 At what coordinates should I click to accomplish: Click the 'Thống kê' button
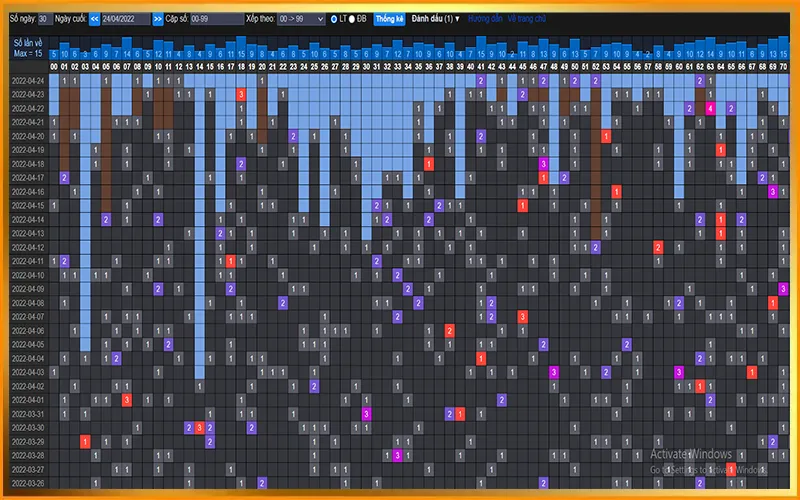click(389, 19)
